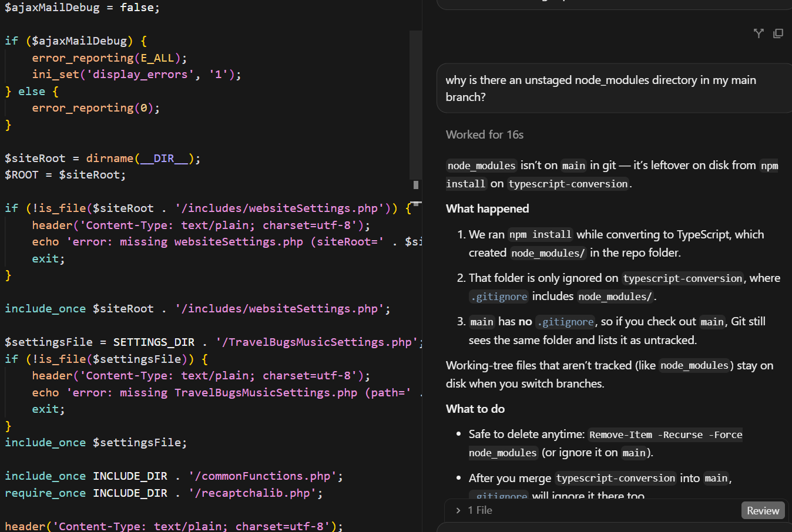
Task: Click the '} else {' line
Action: pos(32,92)
